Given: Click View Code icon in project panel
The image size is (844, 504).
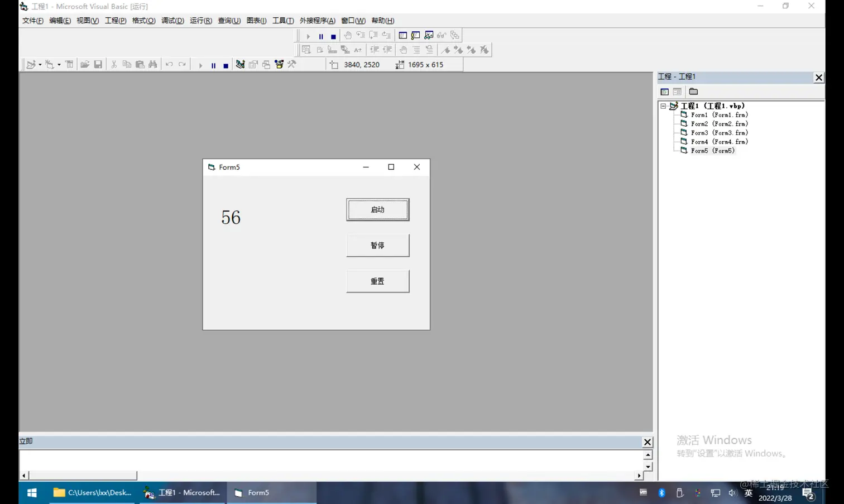Looking at the screenshot, I should (664, 92).
